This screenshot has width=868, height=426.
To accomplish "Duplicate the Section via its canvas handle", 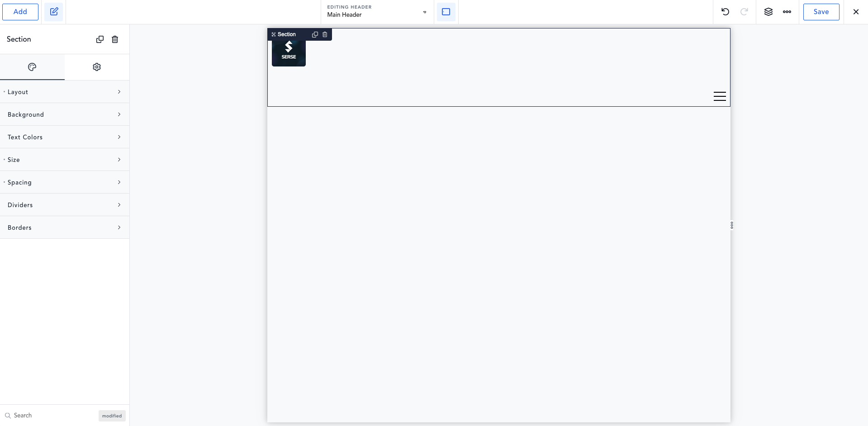I will pos(315,34).
